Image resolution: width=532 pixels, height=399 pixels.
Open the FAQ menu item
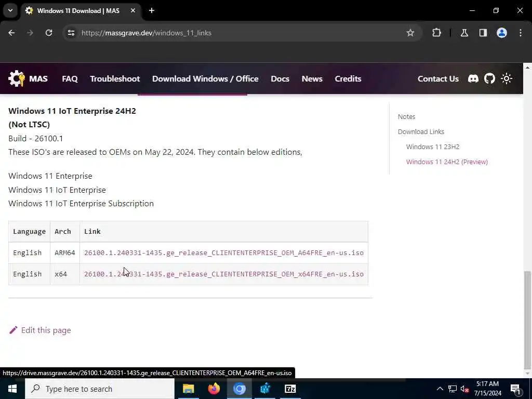pos(70,79)
